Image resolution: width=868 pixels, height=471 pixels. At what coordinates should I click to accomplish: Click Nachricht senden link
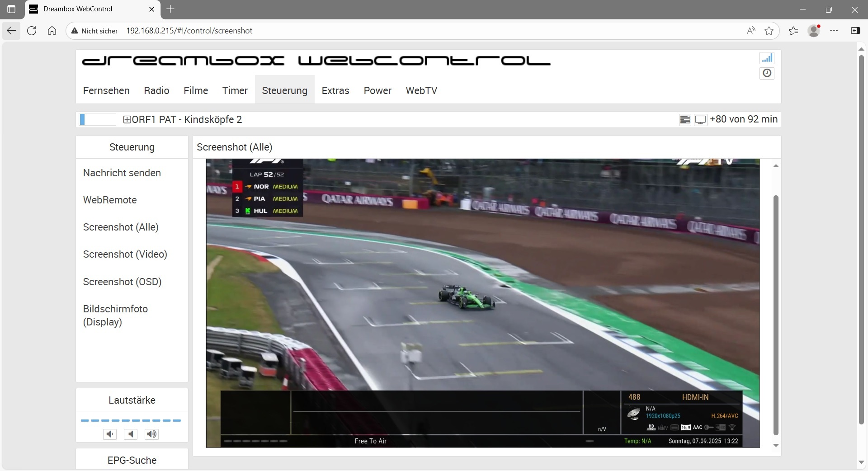pos(122,173)
